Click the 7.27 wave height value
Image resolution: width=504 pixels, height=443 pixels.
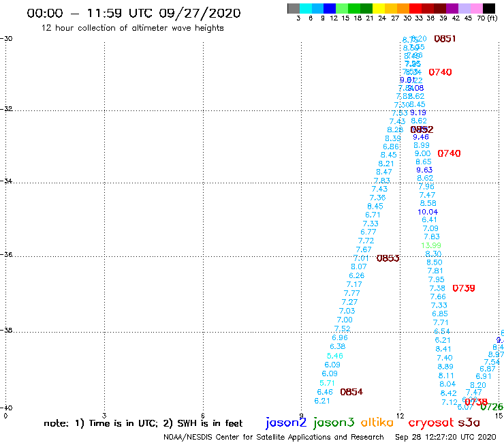click(x=349, y=303)
